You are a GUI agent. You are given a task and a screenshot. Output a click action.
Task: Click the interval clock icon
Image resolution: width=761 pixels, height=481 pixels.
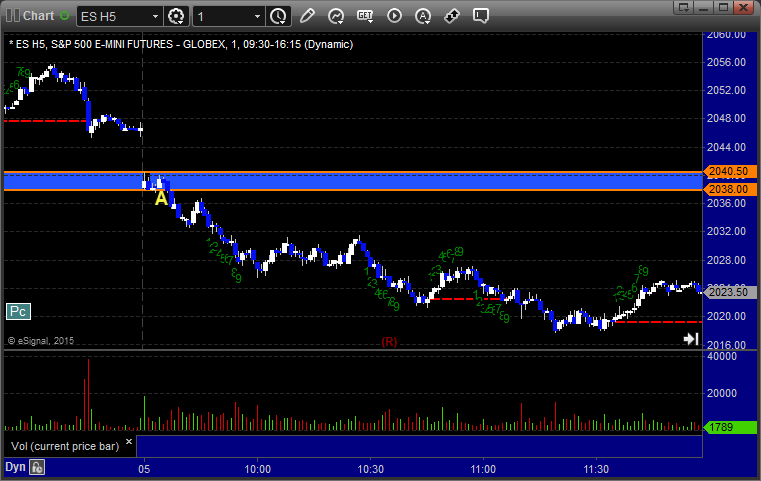click(x=278, y=16)
